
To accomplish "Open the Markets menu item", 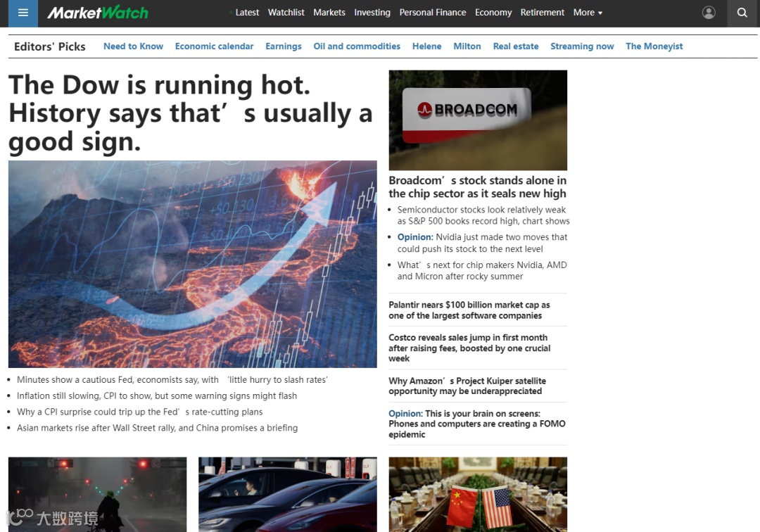I will (329, 13).
